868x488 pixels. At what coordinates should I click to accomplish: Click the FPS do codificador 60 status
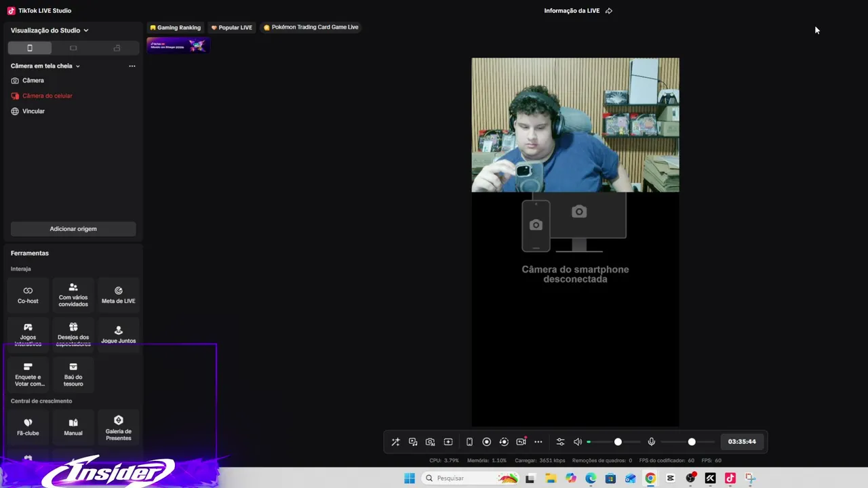click(667, 461)
